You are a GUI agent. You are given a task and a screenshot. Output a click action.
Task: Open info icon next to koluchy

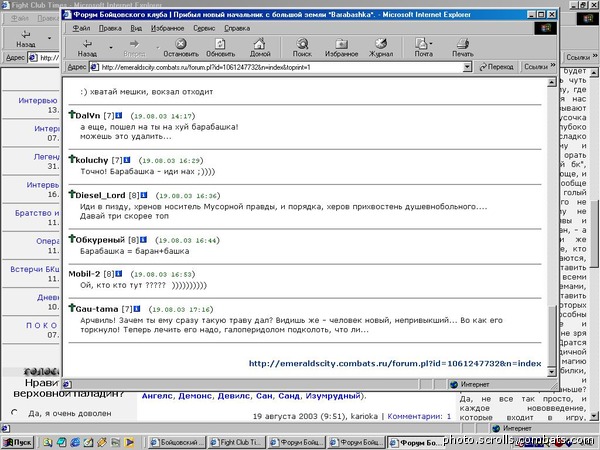pos(127,160)
